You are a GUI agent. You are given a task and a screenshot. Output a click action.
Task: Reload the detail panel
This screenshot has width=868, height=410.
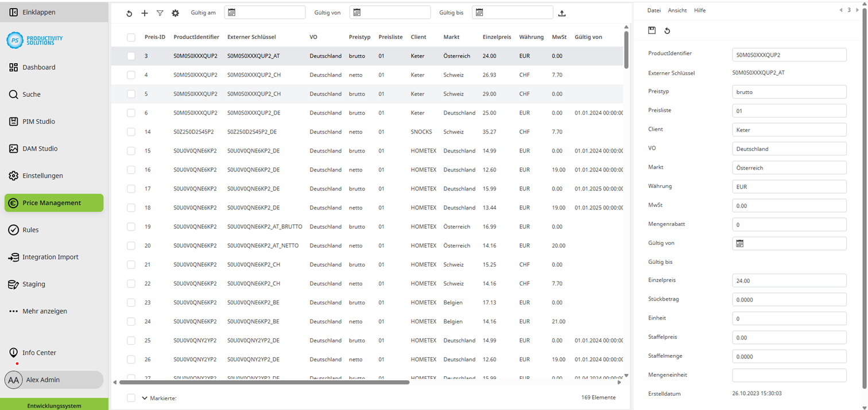[x=668, y=30]
